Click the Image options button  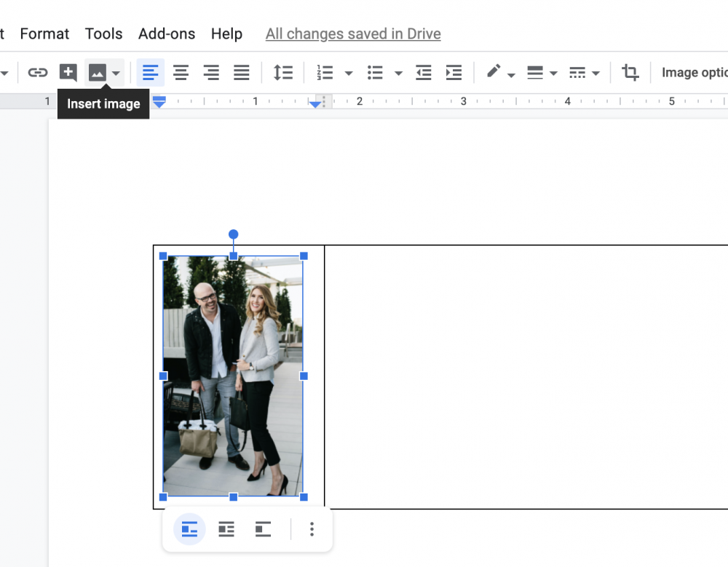697,72
